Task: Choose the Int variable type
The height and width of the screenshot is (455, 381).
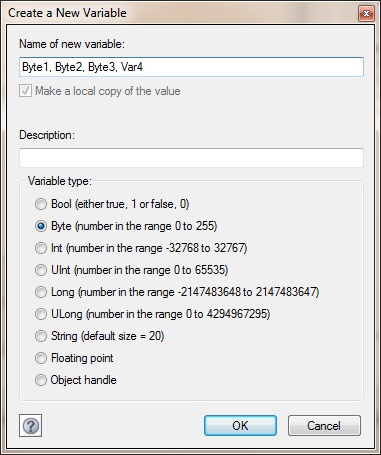Action: (x=41, y=248)
